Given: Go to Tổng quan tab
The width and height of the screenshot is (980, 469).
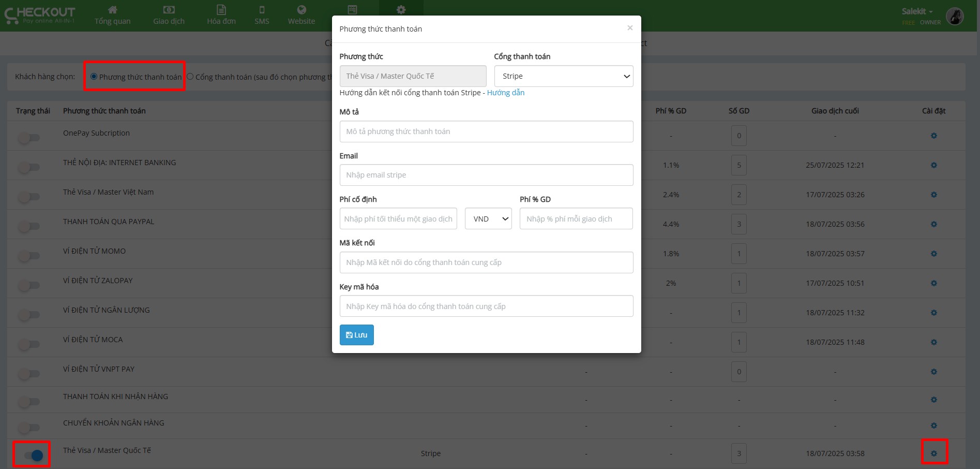Looking at the screenshot, I should tap(112, 16).
